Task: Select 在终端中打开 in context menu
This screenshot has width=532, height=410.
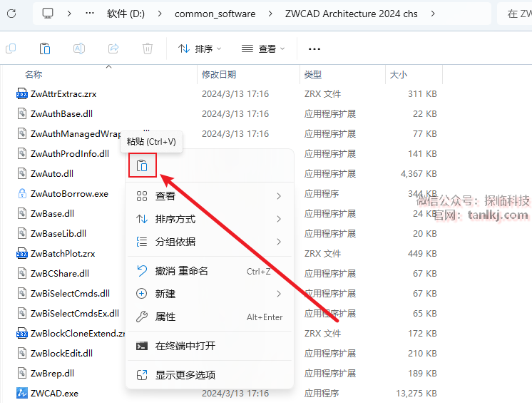Action: (x=210, y=346)
